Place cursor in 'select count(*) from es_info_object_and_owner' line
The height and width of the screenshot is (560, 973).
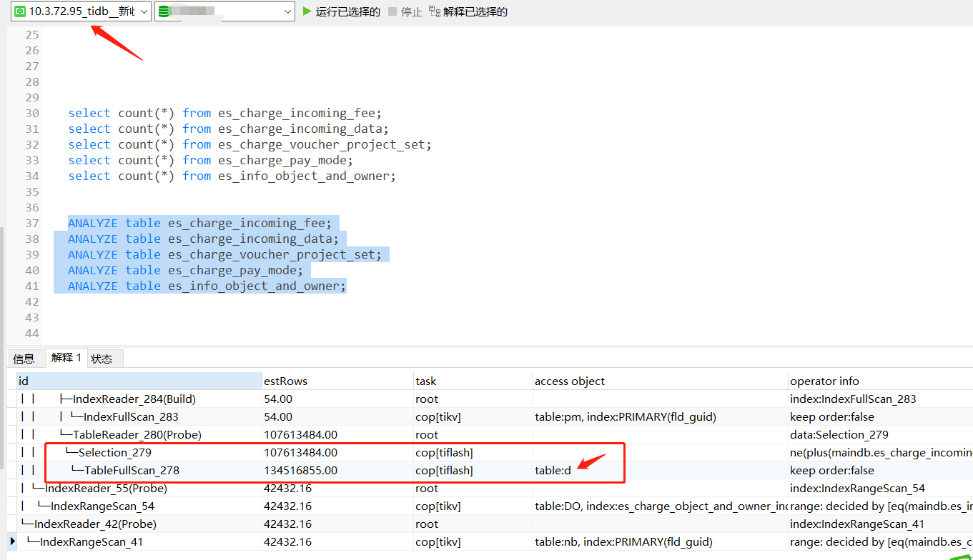tap(232, 176)
